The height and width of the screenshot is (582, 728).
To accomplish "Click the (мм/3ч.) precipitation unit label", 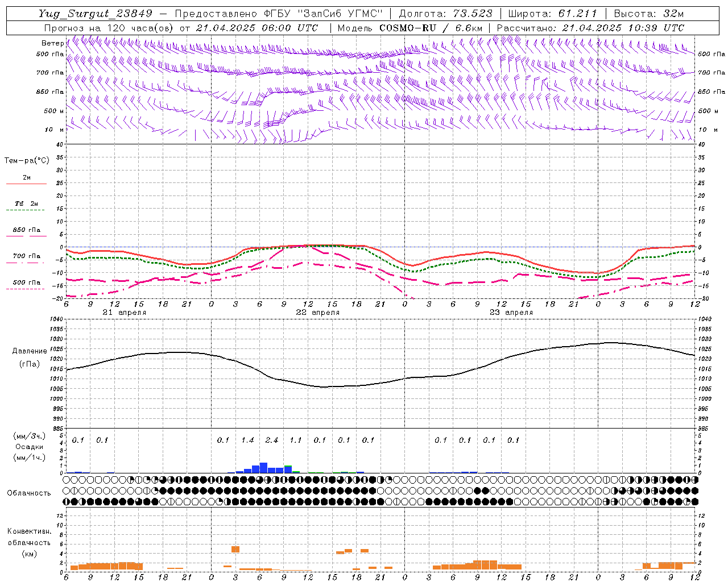I will coord(30,436).
